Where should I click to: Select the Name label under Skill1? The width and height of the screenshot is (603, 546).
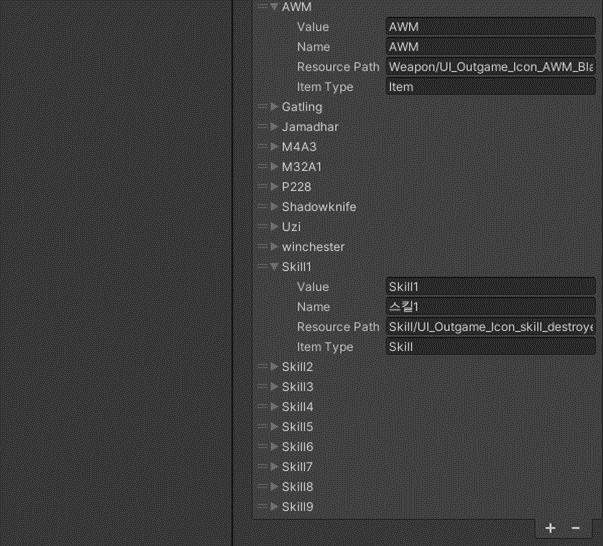tap(313, 307)
